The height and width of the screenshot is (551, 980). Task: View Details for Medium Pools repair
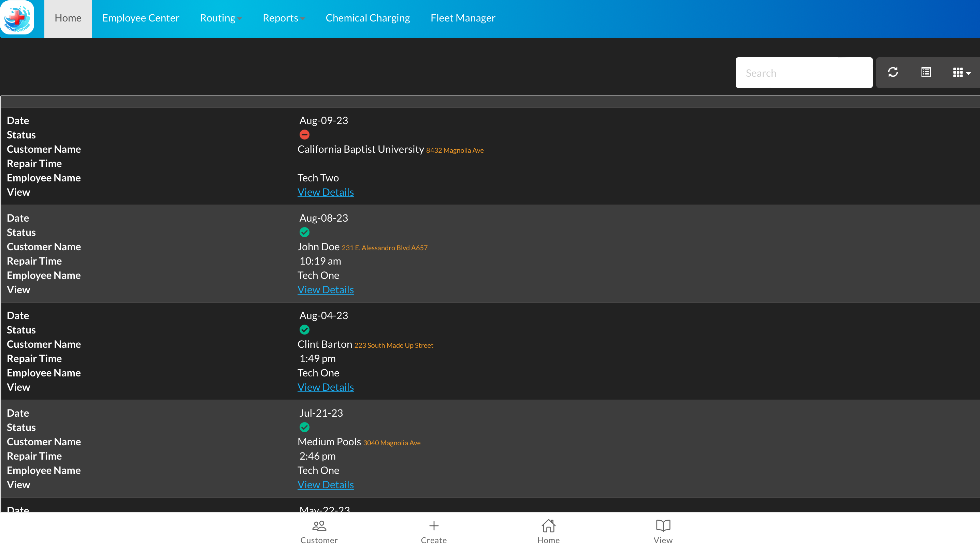pyautogui.click(x=325, y=485)
